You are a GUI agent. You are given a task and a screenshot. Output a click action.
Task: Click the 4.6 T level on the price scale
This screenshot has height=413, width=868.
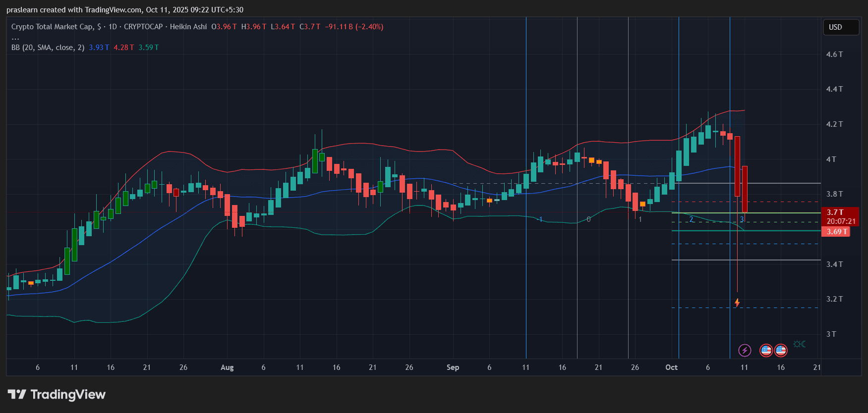[834, 54]
